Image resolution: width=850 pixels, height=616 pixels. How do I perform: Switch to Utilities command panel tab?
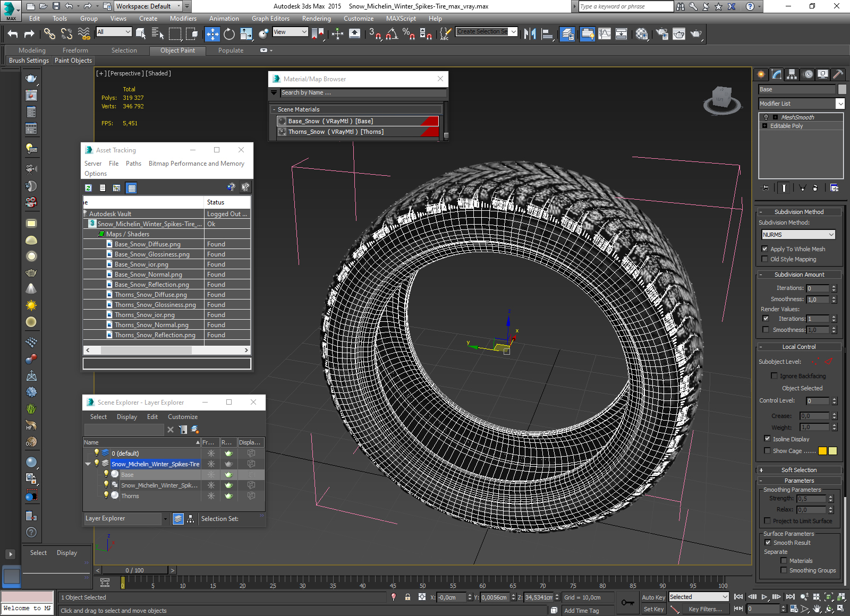point(838,74)
